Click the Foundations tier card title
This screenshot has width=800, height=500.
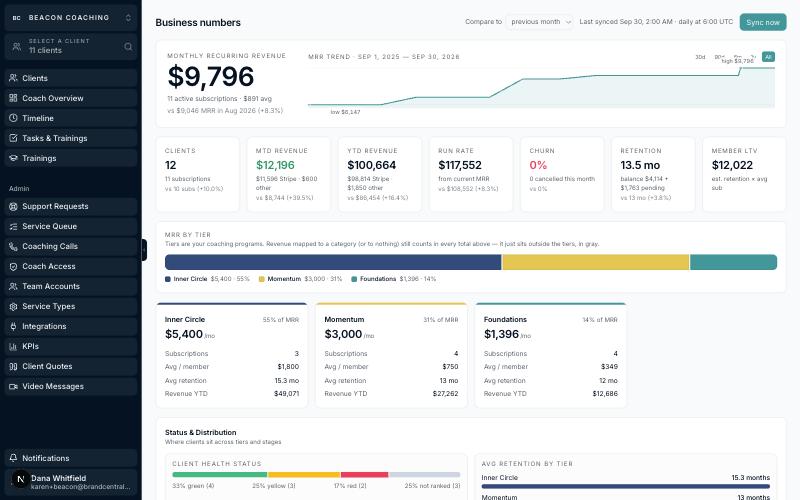(x=505, y=319)
